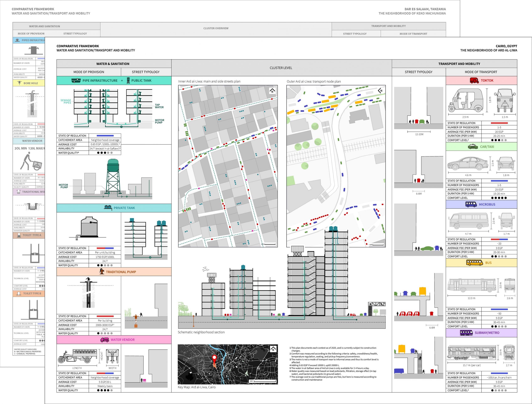Click Traditional Well icon on Dar es Salaam sheet
The image size is (532, 404).
(x=18, y=192)
